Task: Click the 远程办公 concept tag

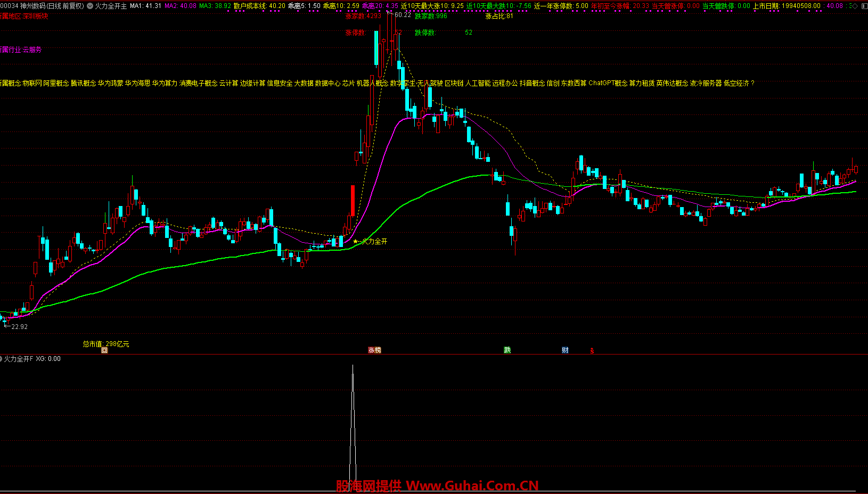Action: pyautogui.click(x=505, y=83)
